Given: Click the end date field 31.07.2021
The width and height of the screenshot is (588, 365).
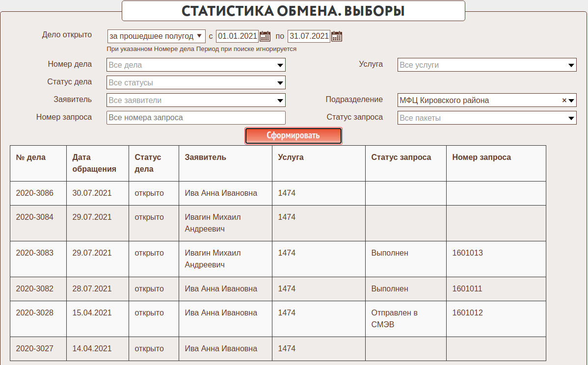Looking at the screenshot, I should (x=308, y=36).
